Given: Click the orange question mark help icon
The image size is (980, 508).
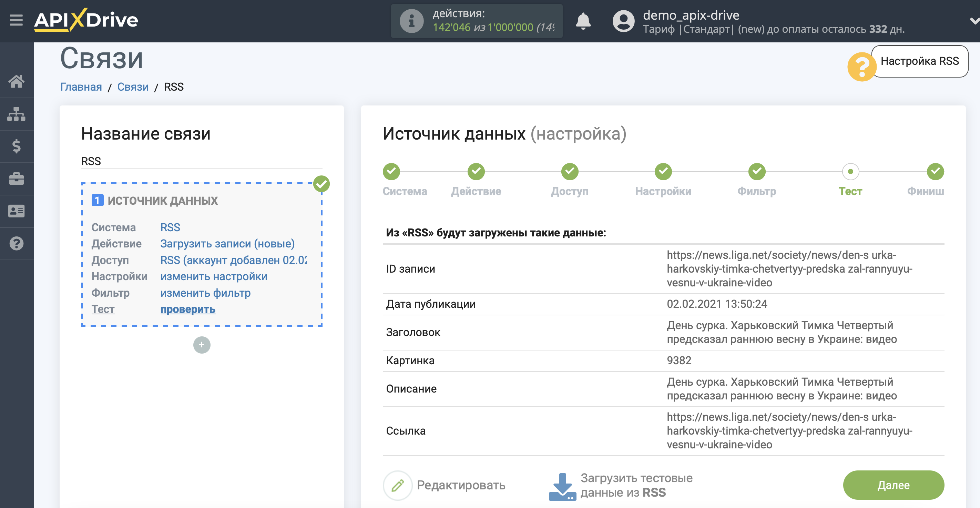Looking at the screenshot, I should [862, 67].
